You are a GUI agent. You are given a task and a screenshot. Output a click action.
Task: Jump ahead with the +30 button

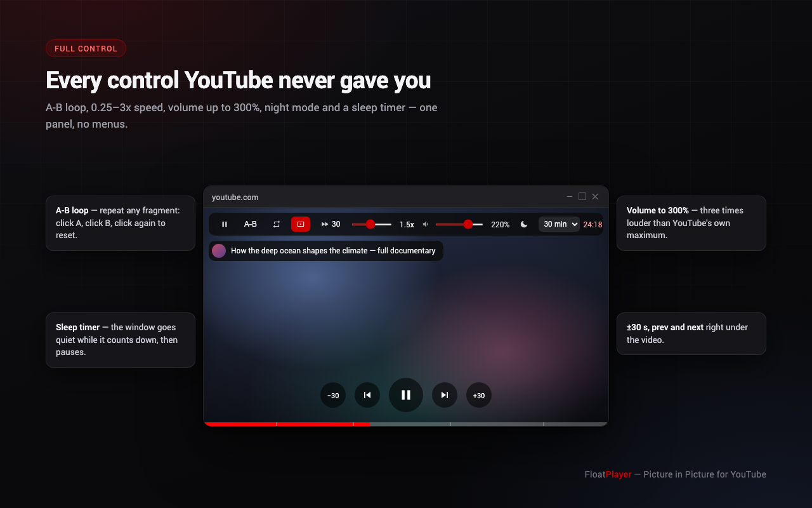(x=479, y=395)
